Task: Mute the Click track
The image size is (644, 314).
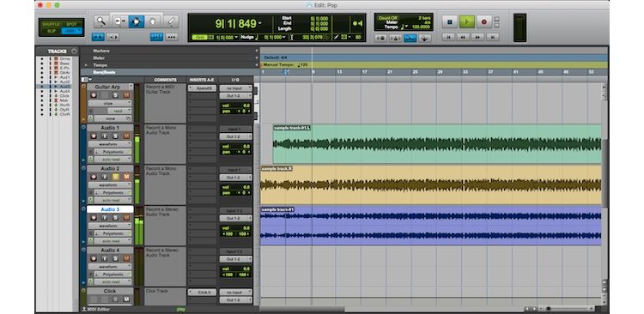Action: tap(126, 299)
